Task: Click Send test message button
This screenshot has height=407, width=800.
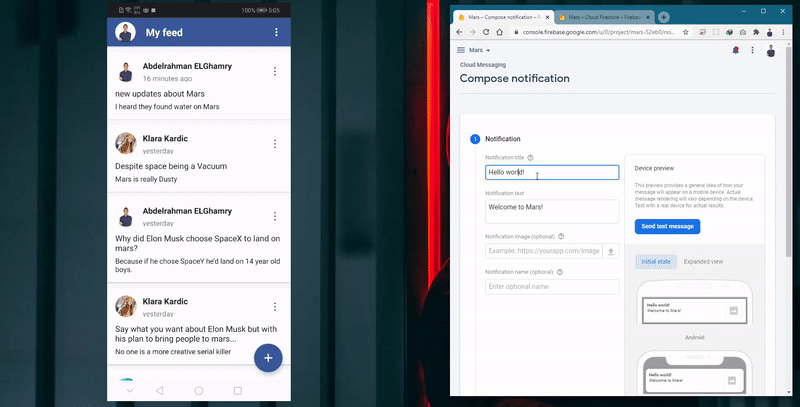Action: click(667, 226)
